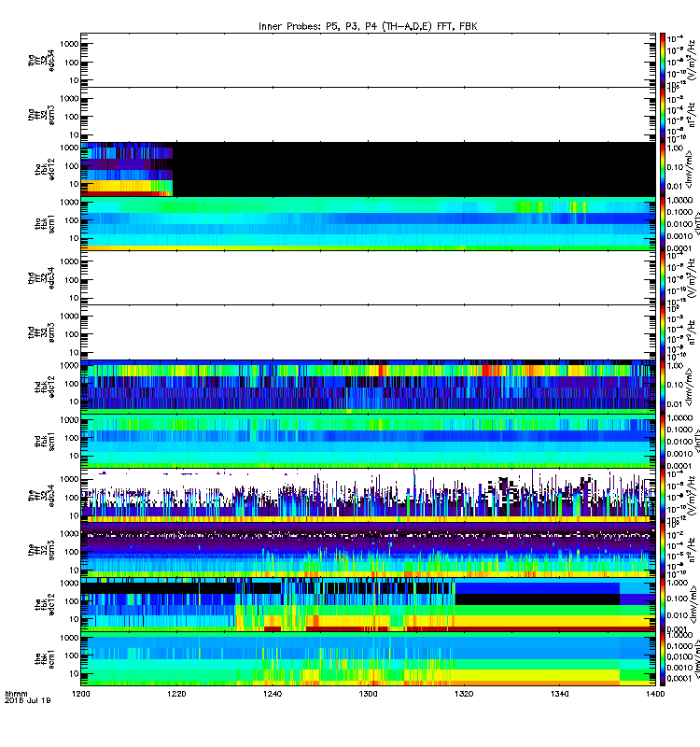Select the "tha fff 32 scm3" panel label
700x747 pixels.
coord(41,115)
